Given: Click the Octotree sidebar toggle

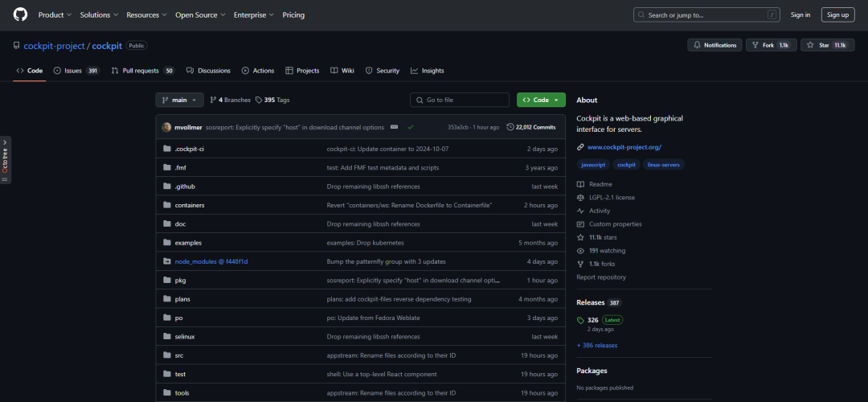Looking at the screenshot, I should click(x=5, y=160).
